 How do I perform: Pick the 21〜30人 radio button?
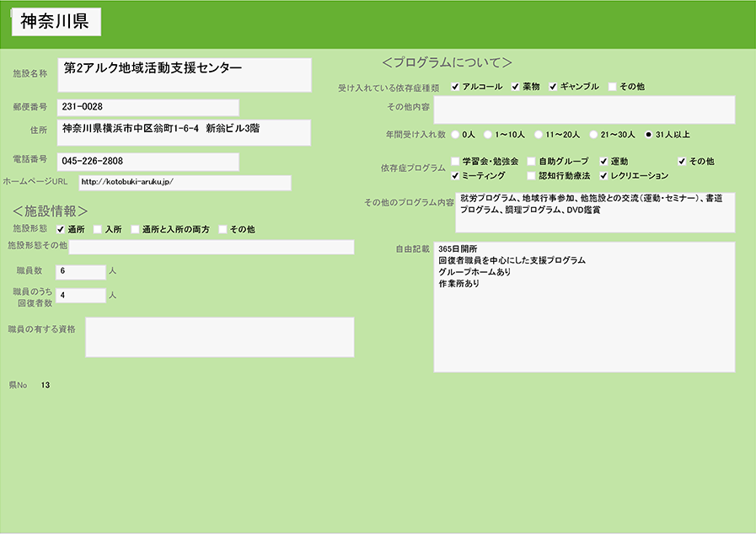(x=593, y=134)
